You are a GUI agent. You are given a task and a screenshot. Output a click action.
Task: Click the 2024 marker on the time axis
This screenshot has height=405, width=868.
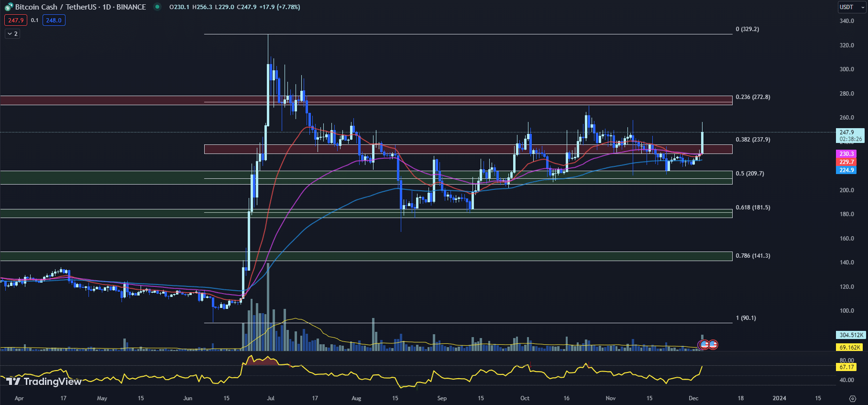coord(779,398)
